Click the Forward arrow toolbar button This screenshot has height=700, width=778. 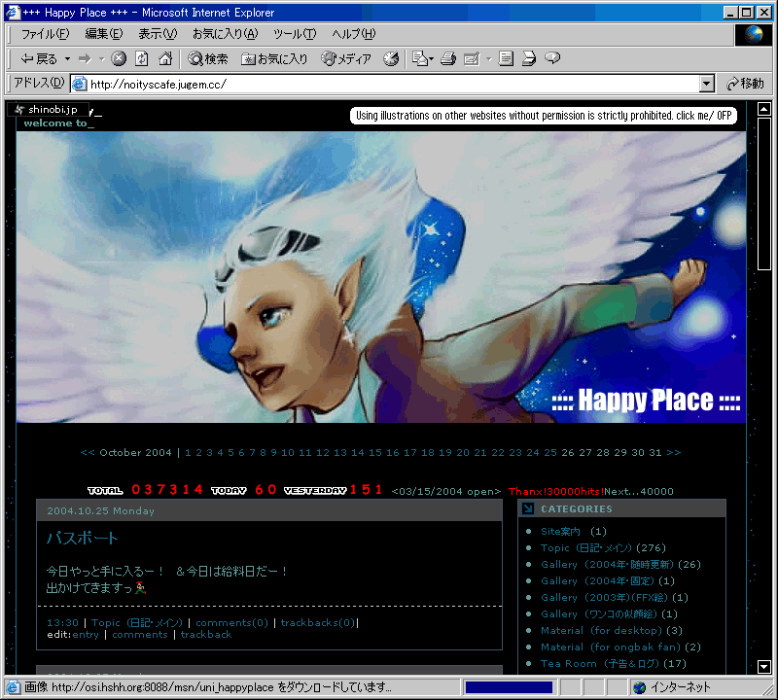coord(86,59)
